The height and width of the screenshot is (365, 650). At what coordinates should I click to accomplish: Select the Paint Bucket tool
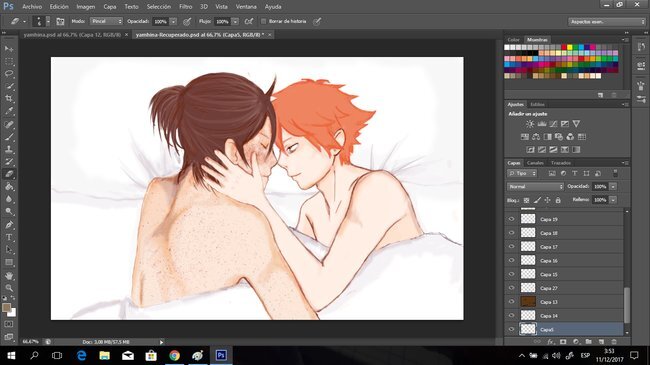click(x=9, y=187)
